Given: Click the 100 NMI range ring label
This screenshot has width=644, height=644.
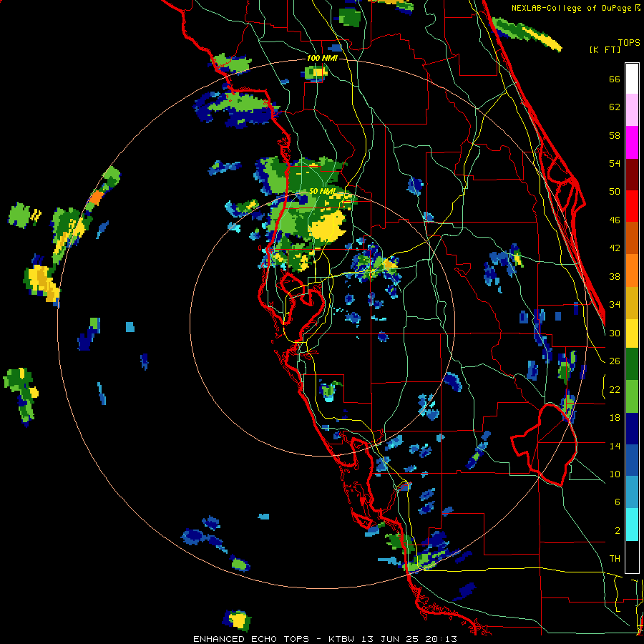Looking at the screenshot, I should (x=322, y=58).
